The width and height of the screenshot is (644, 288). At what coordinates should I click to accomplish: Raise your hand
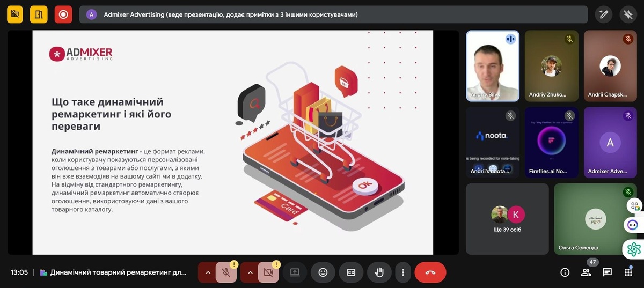point(379,272)
